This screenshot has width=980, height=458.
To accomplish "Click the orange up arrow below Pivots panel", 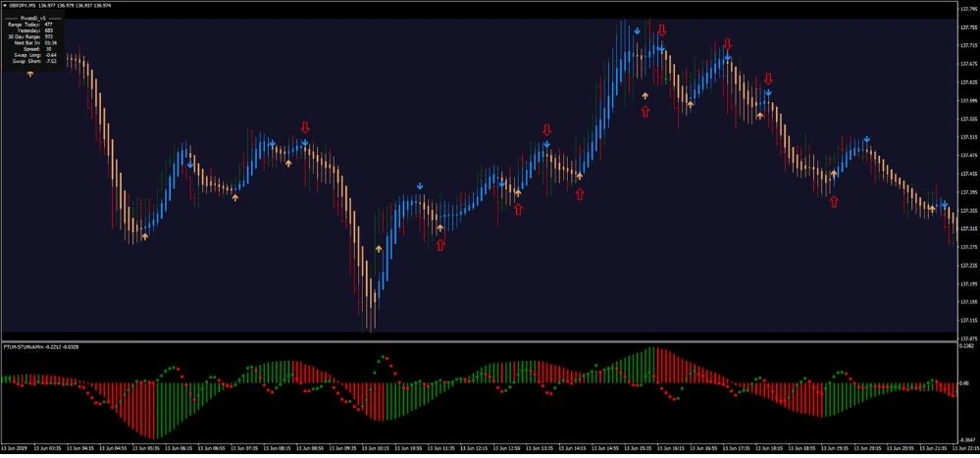I will [x=29, y=74].
